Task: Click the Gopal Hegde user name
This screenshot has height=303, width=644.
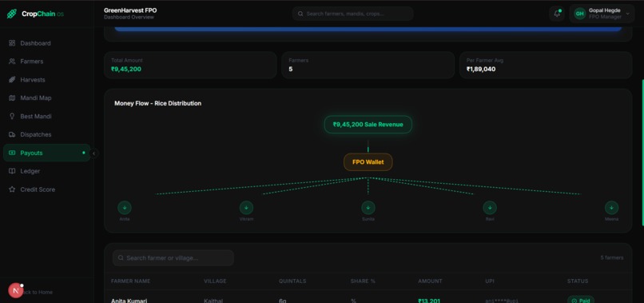Action: tap(605, 10)
